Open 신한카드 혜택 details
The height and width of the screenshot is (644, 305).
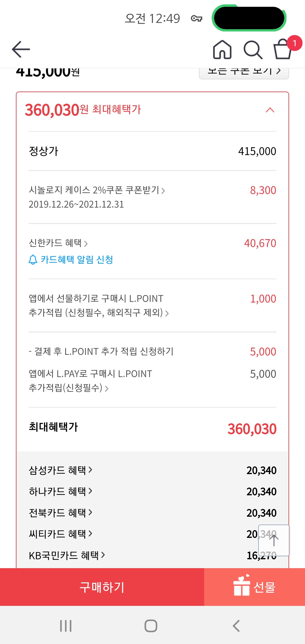58,243
